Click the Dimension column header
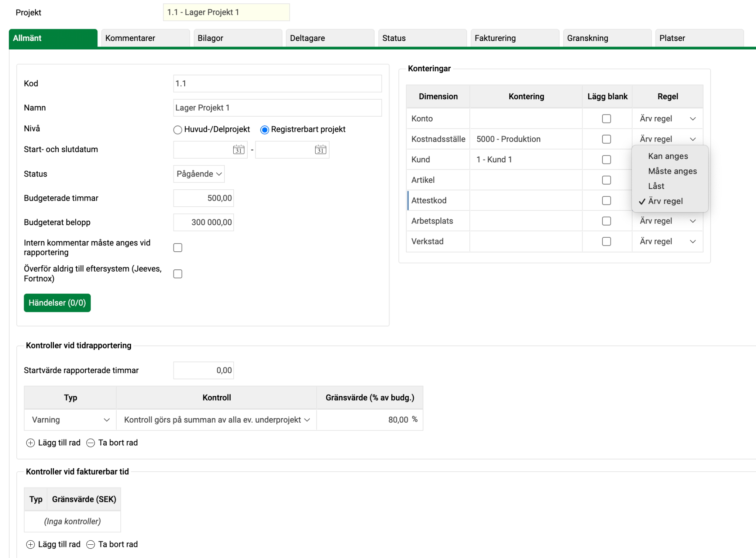The height and width of the screenshot is (558, 756). coord(438,97)
